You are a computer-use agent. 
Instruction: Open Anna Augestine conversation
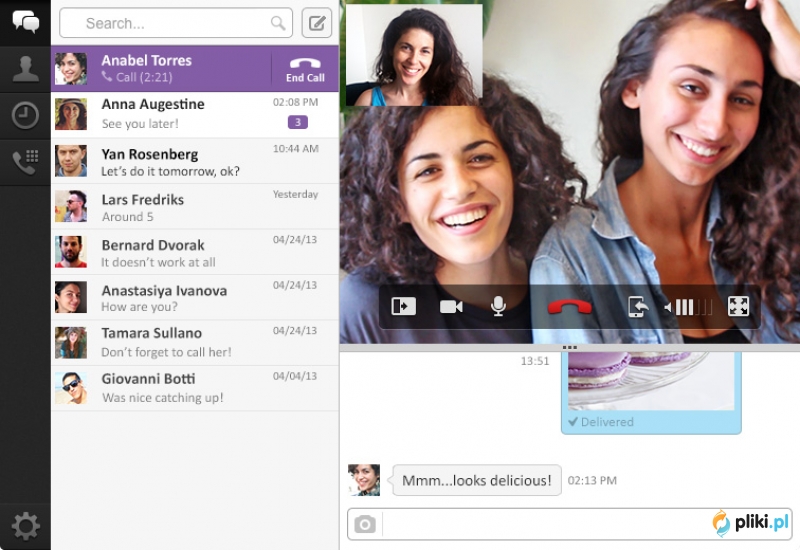click(195, 115)
